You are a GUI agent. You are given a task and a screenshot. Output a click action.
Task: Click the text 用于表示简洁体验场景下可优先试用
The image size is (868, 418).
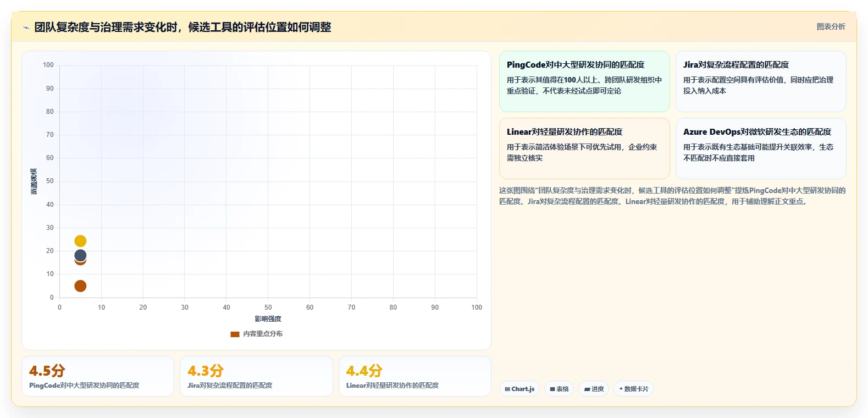[563, 147]
